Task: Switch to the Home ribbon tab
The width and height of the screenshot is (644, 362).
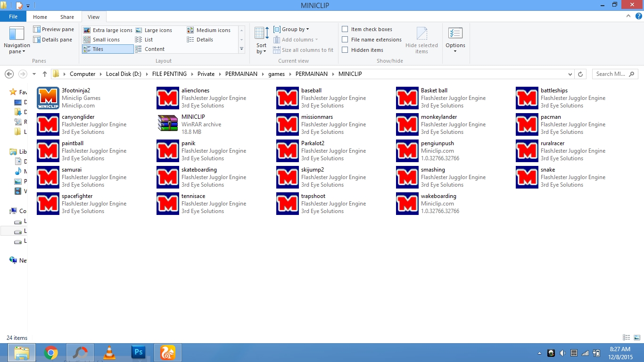Action: coord(40,16)
